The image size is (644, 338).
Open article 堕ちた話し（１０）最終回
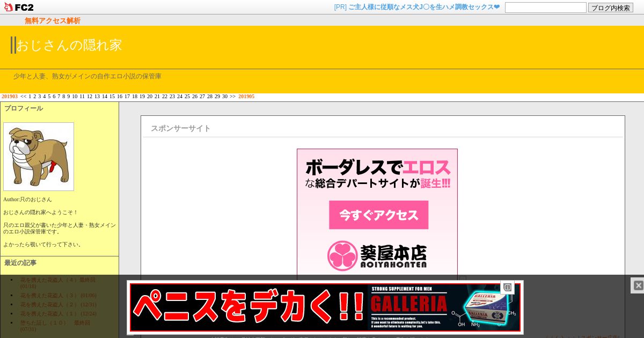pos(55,326)
